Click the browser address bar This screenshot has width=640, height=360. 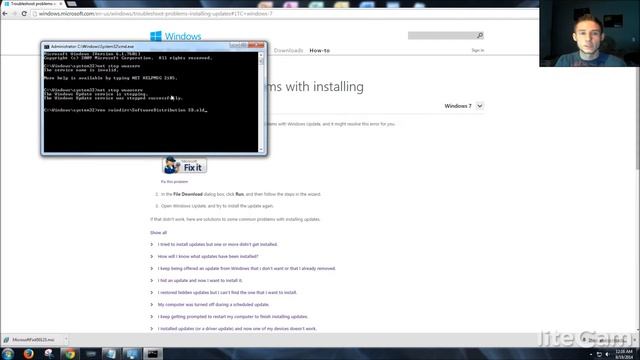[286, 13]
